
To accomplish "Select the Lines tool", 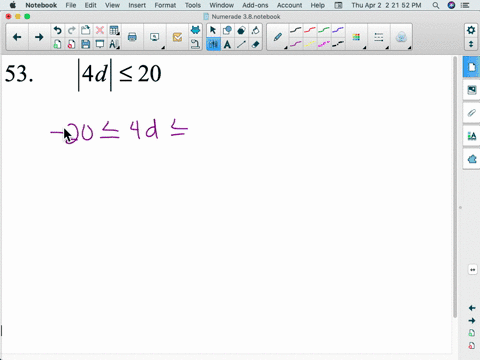I will (x=241, y=44).
